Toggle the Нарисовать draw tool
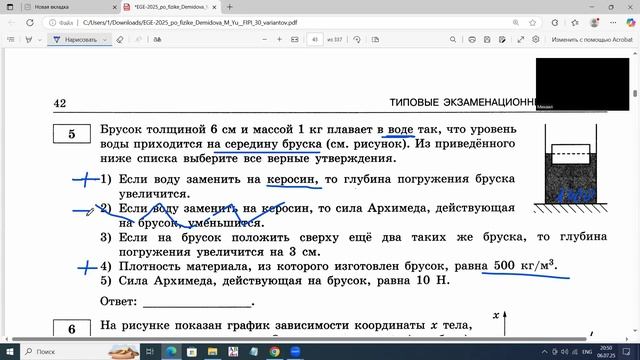Image resolution: width=640 pixels, height=360 pixels. [75, 40]
